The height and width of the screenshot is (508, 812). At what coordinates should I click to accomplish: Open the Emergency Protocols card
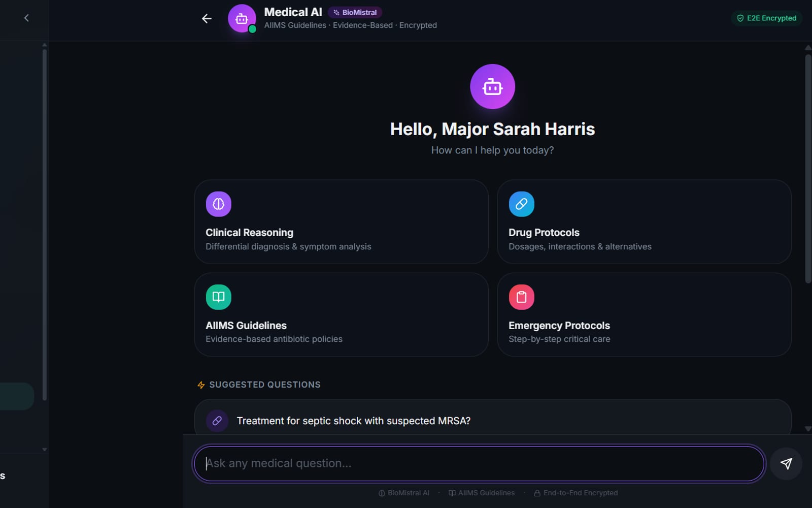point(644,314)
